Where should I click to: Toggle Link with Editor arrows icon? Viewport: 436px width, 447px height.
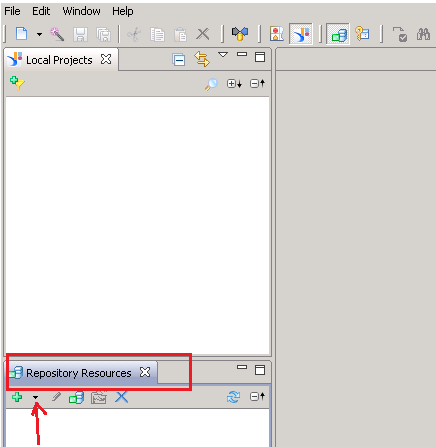pyautogui.click(x=202, y=59)
